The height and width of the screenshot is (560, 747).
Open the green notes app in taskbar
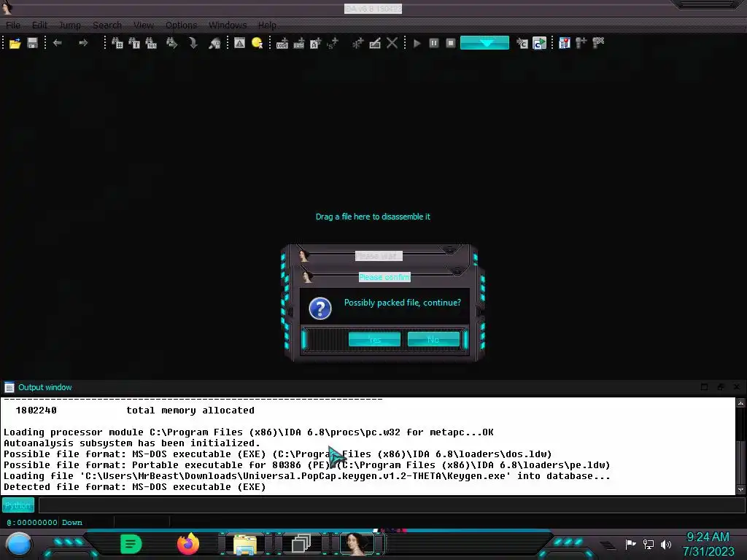[x=131, y=544]
